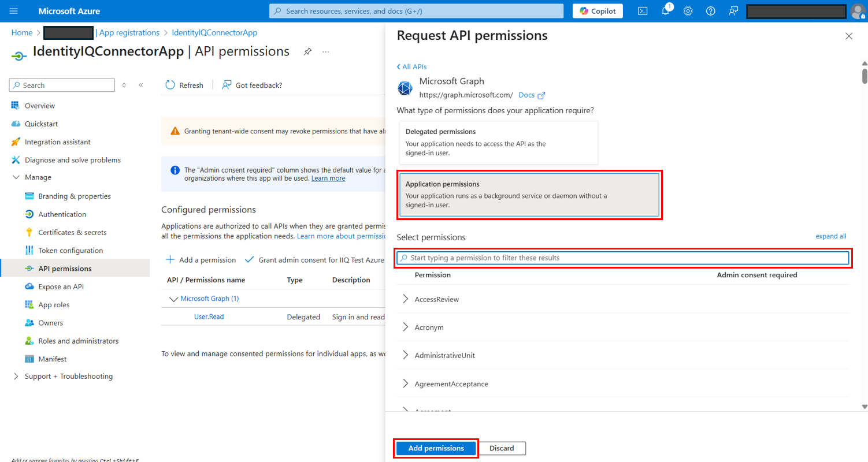Click the Add permissions button

[436, 448]
